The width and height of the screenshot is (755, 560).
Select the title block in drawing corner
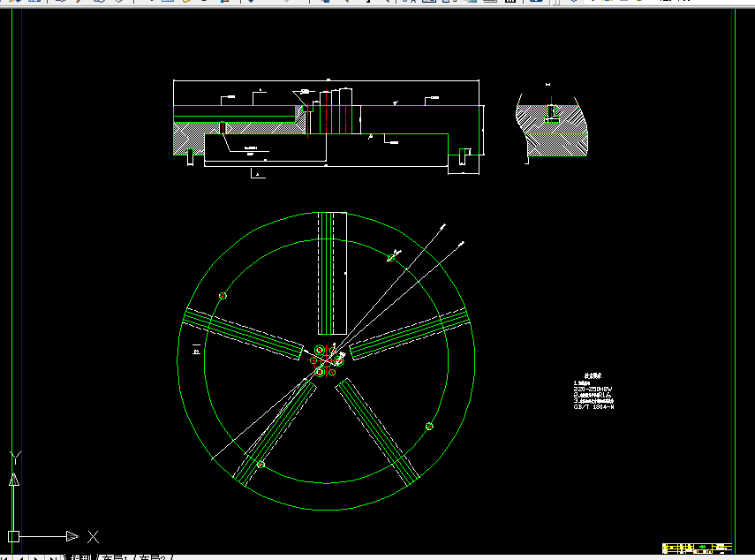pos(698,548)
